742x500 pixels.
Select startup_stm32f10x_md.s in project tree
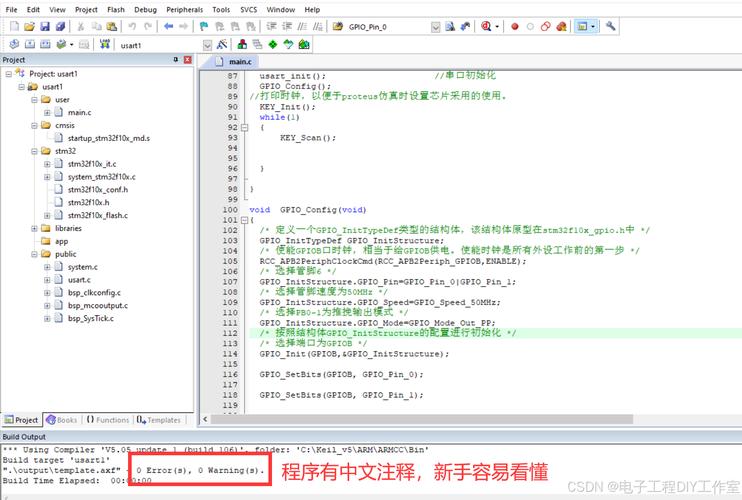108,139
